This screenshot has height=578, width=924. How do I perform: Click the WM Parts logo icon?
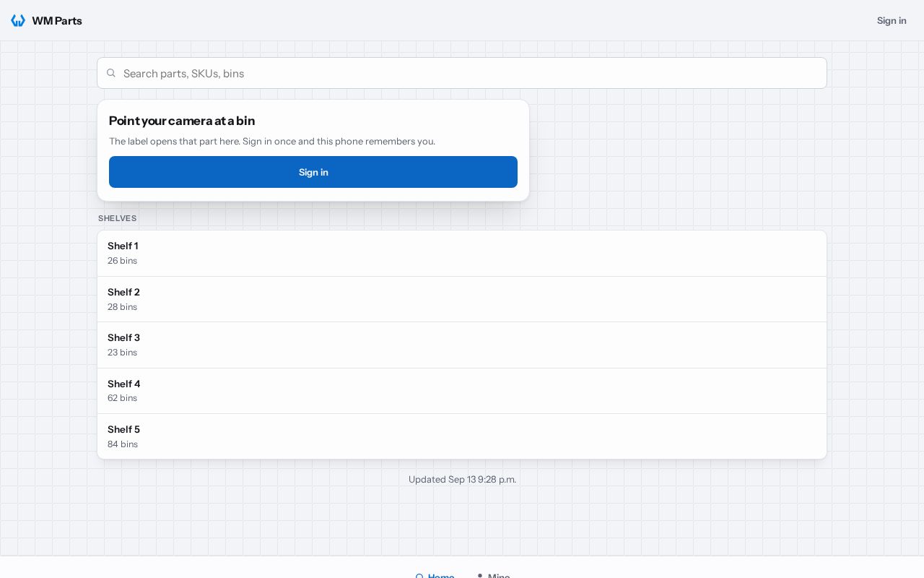[18, 20]
